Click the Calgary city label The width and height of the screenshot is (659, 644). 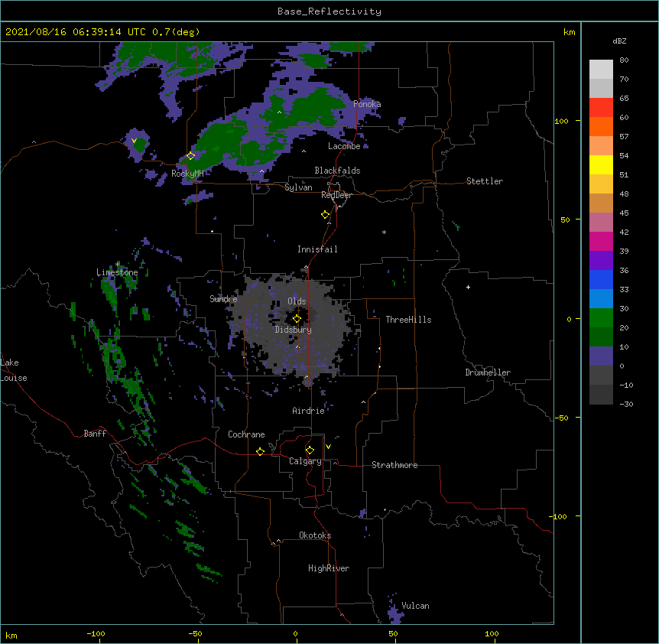pos(305,461)
